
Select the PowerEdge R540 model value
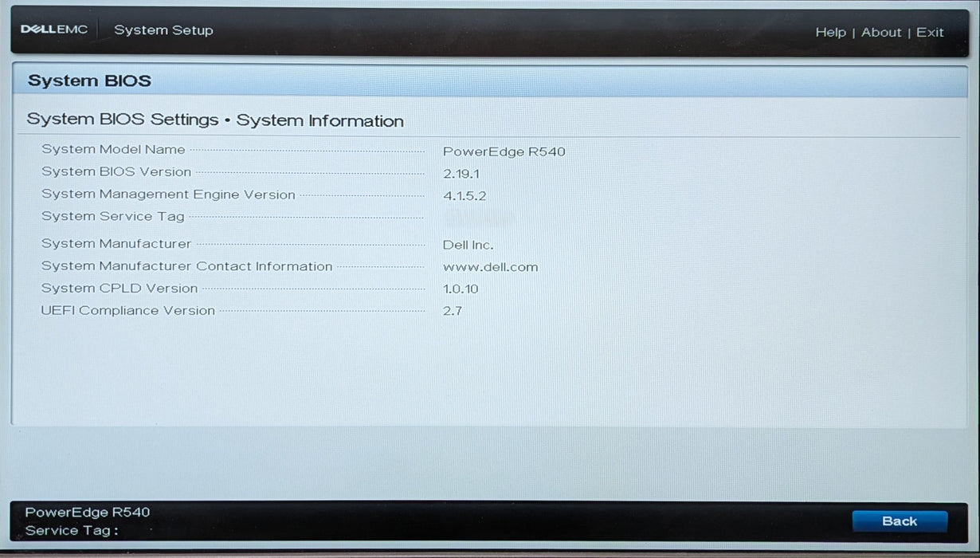coord(504,151)
